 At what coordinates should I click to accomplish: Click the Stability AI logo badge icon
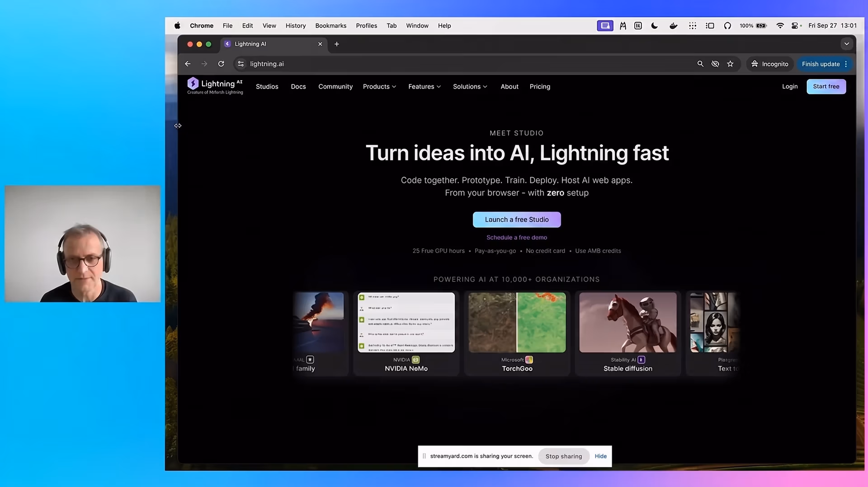coord(641,360)
